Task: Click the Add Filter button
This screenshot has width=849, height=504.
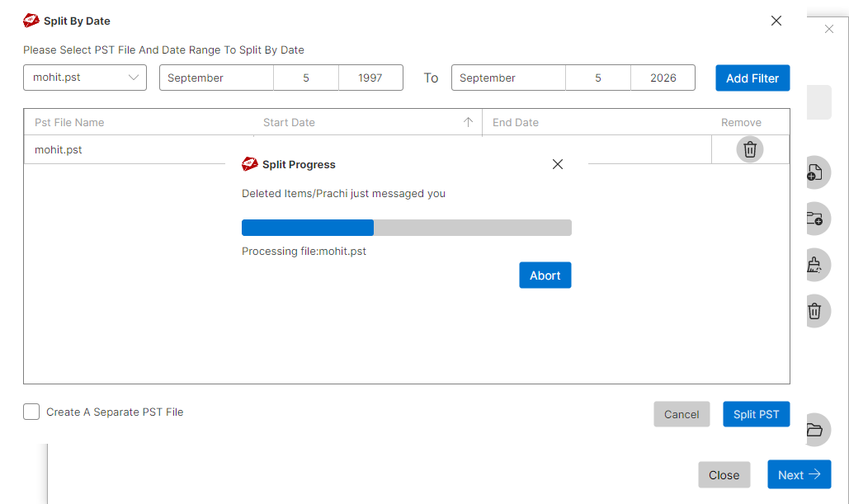Action: point(752,78)
